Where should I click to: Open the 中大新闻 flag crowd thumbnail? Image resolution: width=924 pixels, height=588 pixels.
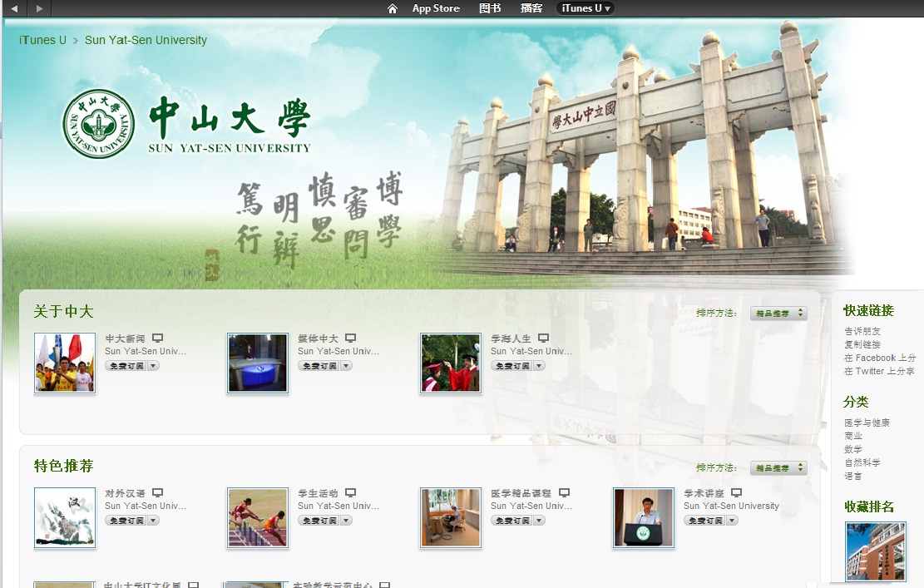pyautogui.click(x=65, y=363)
